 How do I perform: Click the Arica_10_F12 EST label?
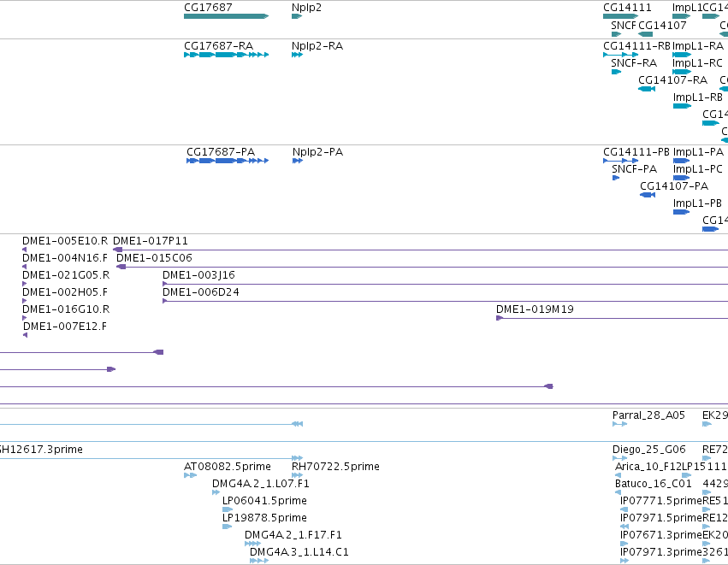(648, 467)
